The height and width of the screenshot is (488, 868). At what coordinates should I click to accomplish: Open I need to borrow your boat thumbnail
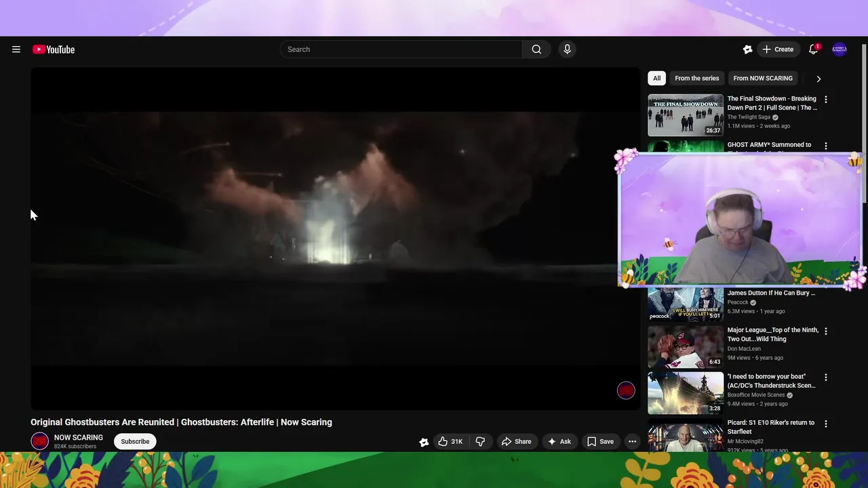click(x=686, y=393)
